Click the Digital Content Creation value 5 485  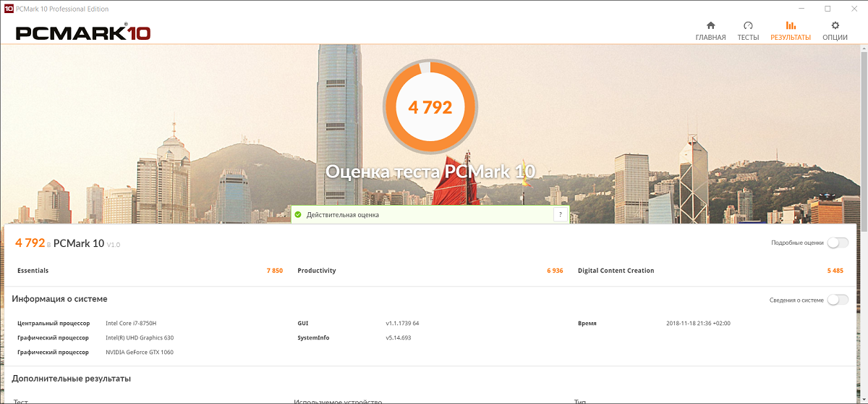(835, 271)
